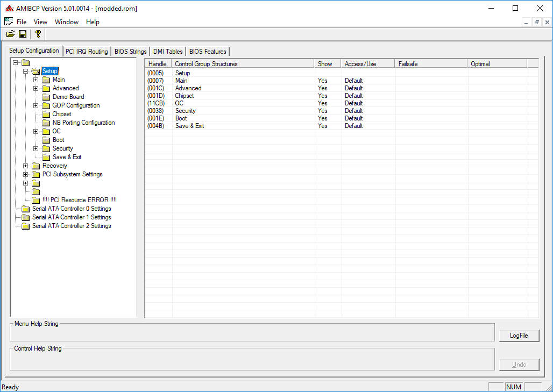Minimize the inner modded.rom document window
Viewport: 553px width, 392px height.
point(526,22)
